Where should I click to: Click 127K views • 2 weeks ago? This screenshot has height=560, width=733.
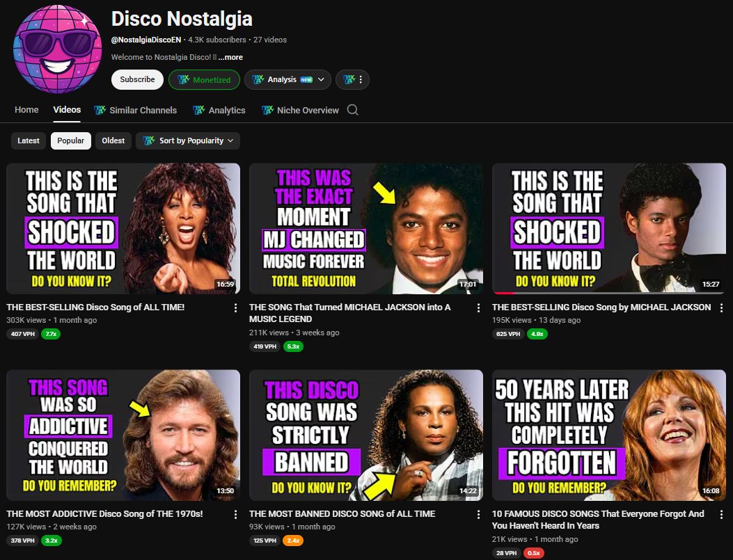point(52,527)
